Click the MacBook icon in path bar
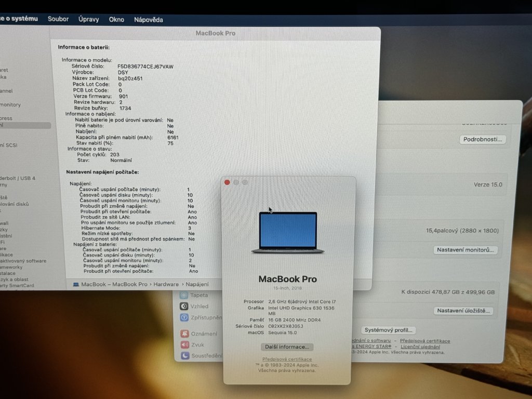Image resolution: width=532 pixels, height=399 pixels. coord(76,284)
